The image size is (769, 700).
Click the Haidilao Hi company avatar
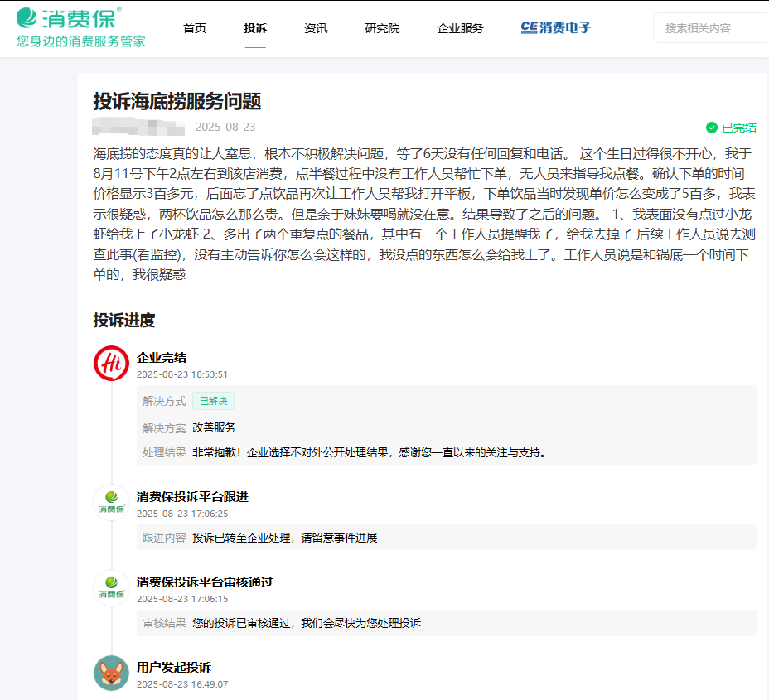[111, 363]
